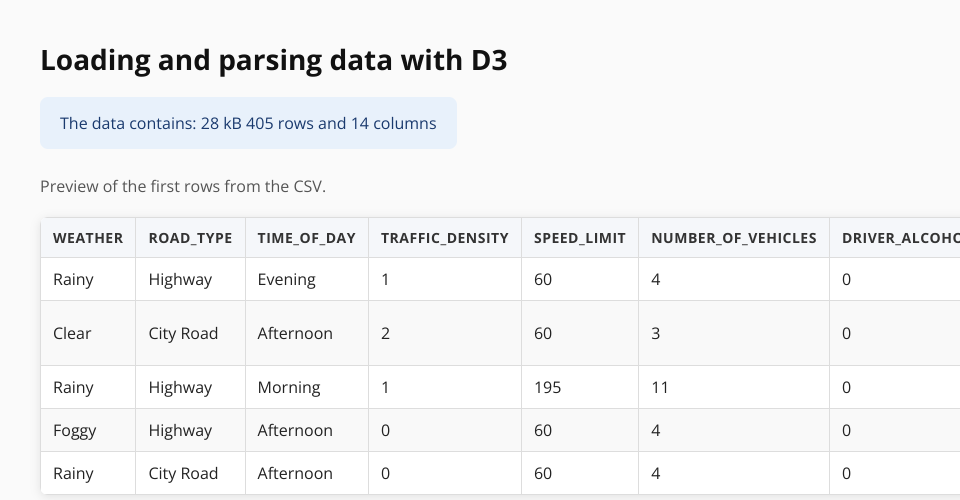The image size is (960, 500).
Task: Select the number of vehicles cell showing 3
Action: pyautogui.click(x=656, y=333)
